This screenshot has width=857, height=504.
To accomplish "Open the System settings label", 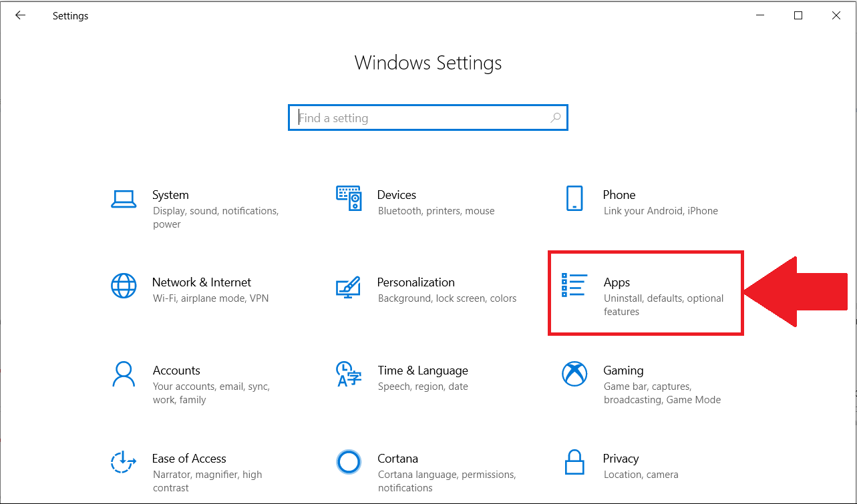I will [x=170, y=195].
